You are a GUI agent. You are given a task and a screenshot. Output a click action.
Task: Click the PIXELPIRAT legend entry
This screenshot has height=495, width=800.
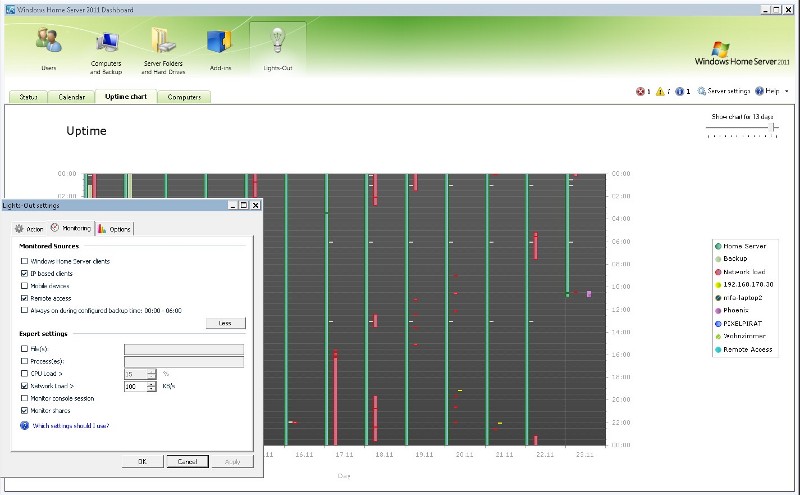738,324
